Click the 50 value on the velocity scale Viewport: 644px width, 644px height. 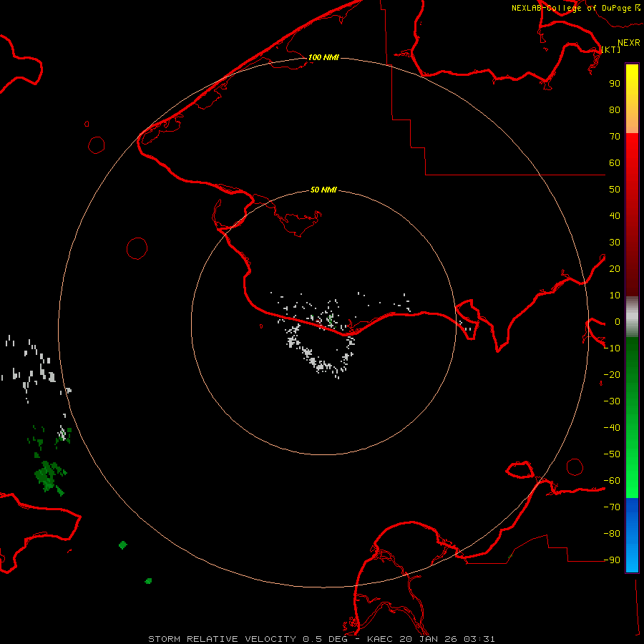[615, 190]
